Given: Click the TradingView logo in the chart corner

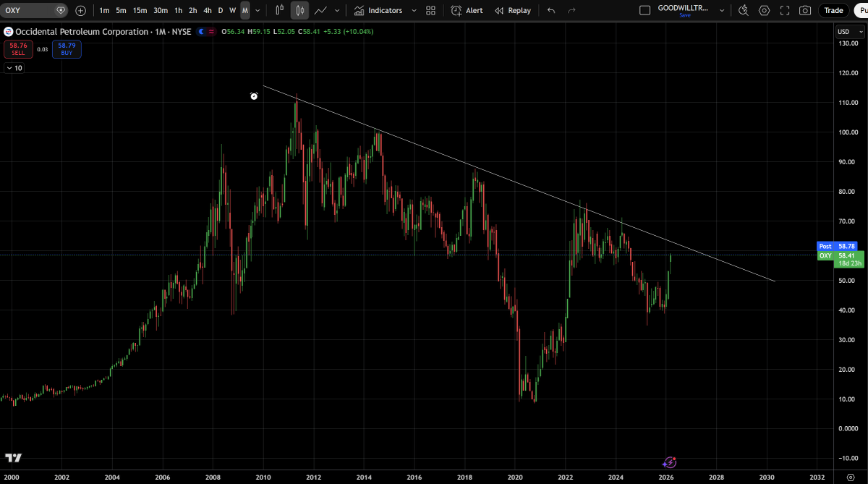Looking at the screenshot, I should pyautogui.click(x=13, y=458).
